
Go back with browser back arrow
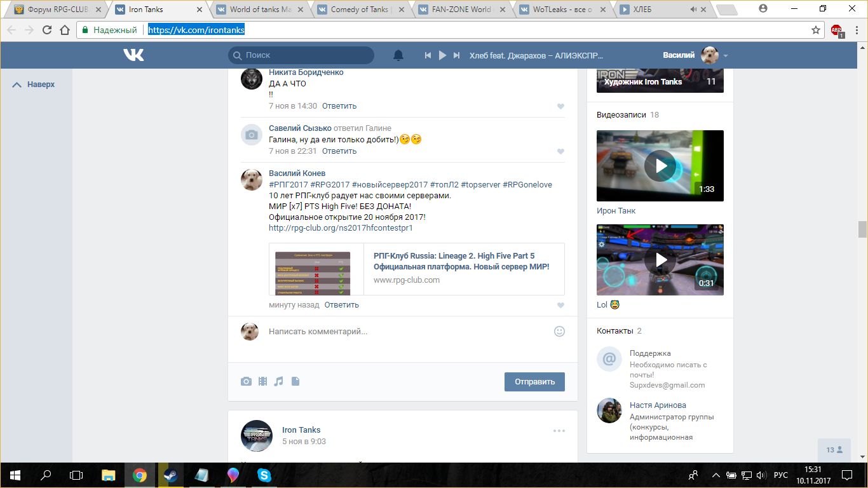[x=11, y=30]
